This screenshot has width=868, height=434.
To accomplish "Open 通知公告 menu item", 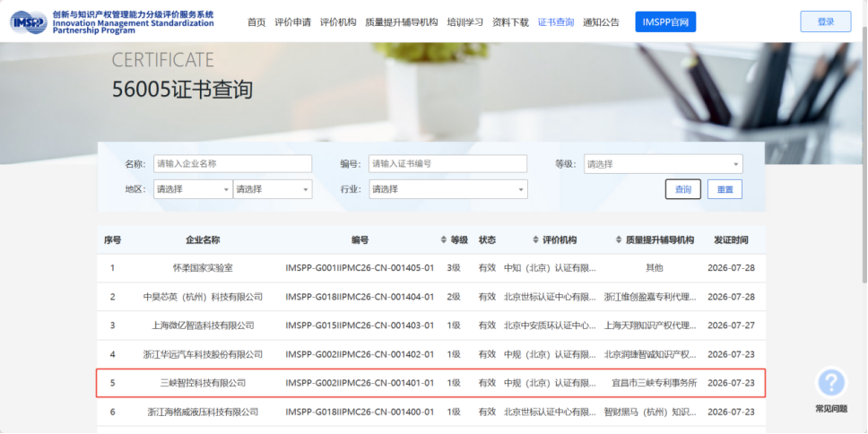I will [x=601, y=22].
